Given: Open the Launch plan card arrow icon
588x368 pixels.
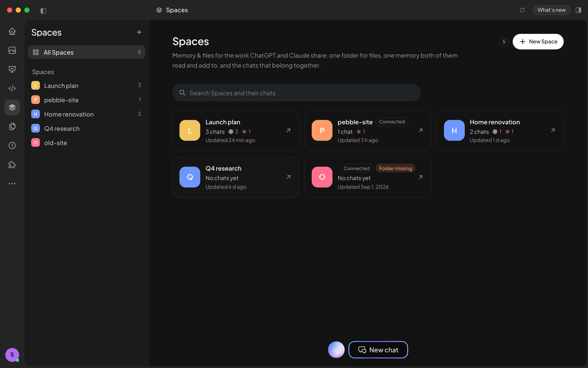Looking at the screenshot, I should click(x=288, y=130).
